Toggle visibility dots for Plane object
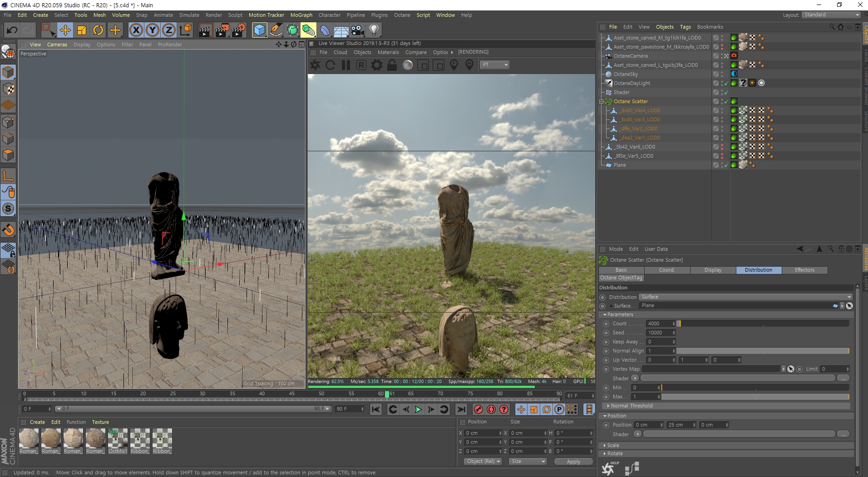The width and height of the screenshot is (868, 477). point(722,165)
